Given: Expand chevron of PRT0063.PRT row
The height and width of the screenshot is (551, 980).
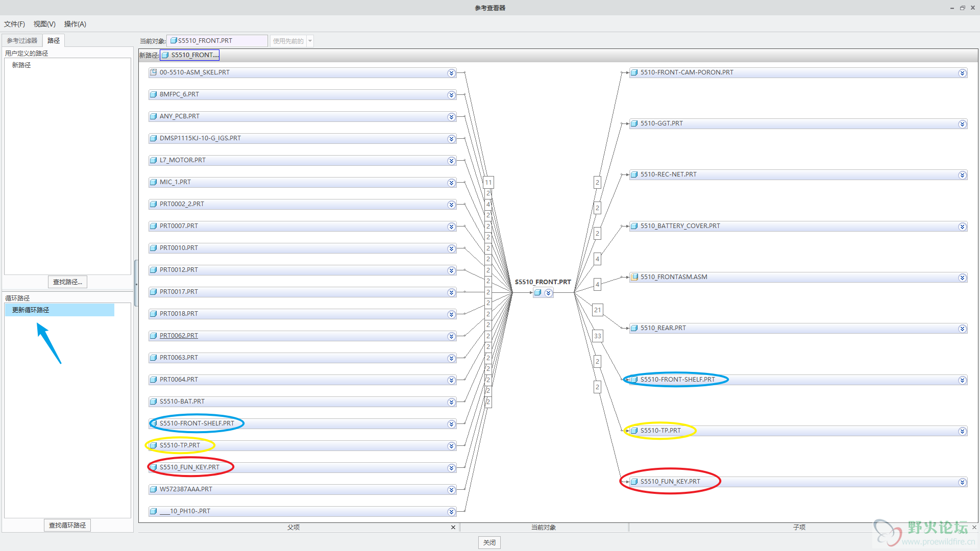Looking at the screenshot, I should pos(451,358).
